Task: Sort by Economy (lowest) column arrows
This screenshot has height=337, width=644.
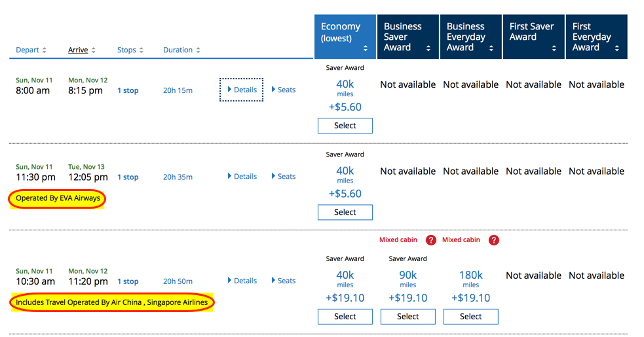Action: point(366,48)
